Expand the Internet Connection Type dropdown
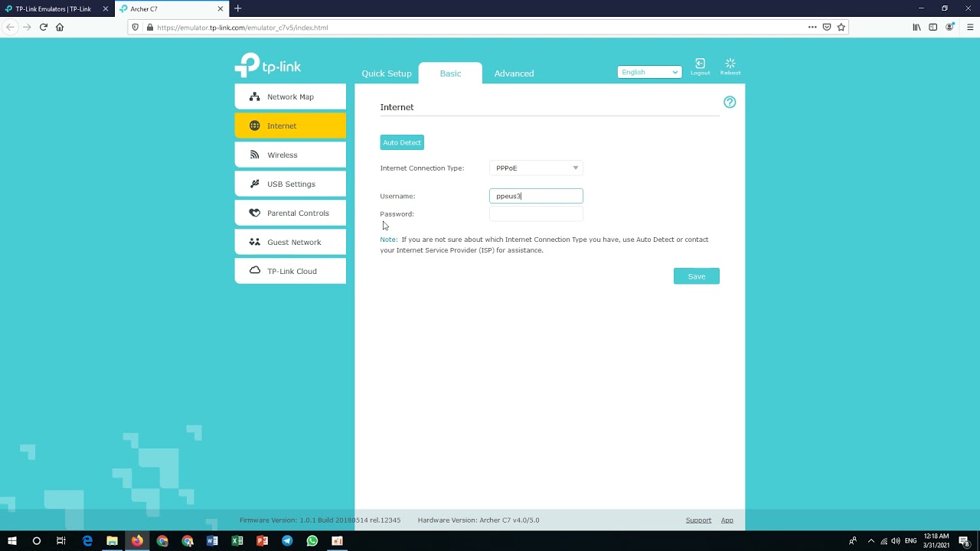This screenshot has height=551, width=980. pyautogui.click(x=536, y=168)
